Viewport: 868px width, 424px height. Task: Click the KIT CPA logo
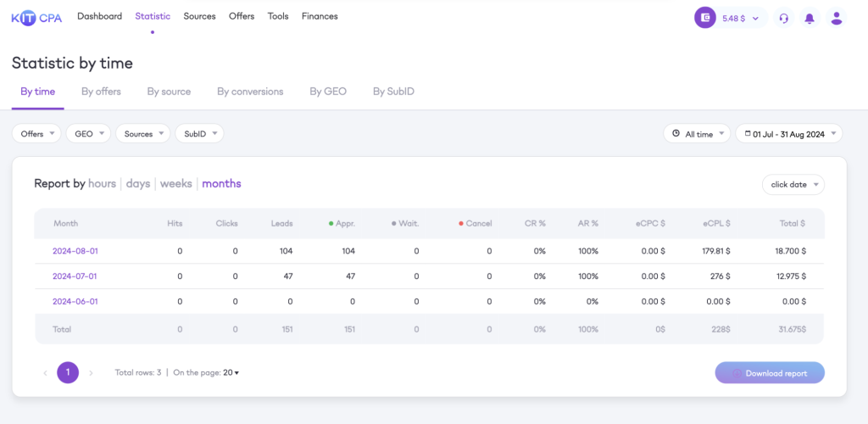pyautogui.click(x=36, y=18)
